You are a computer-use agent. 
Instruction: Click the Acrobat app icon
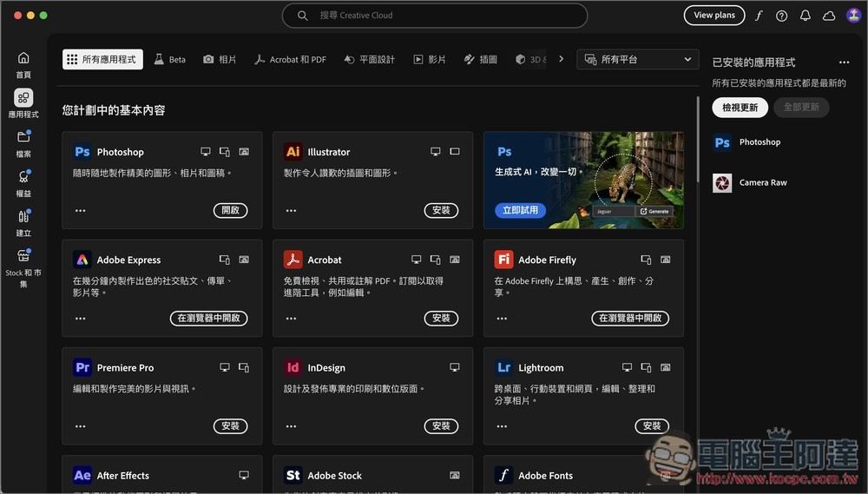pos(293,260)
